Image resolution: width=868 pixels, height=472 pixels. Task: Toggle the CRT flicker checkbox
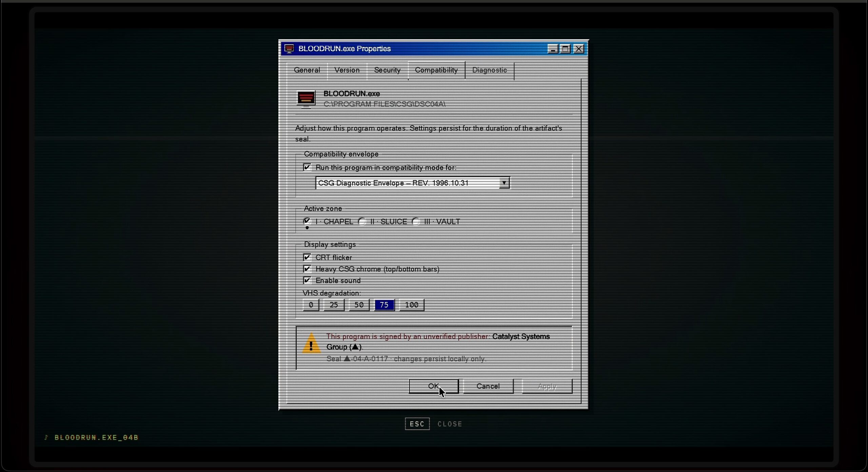pos(307,257)
